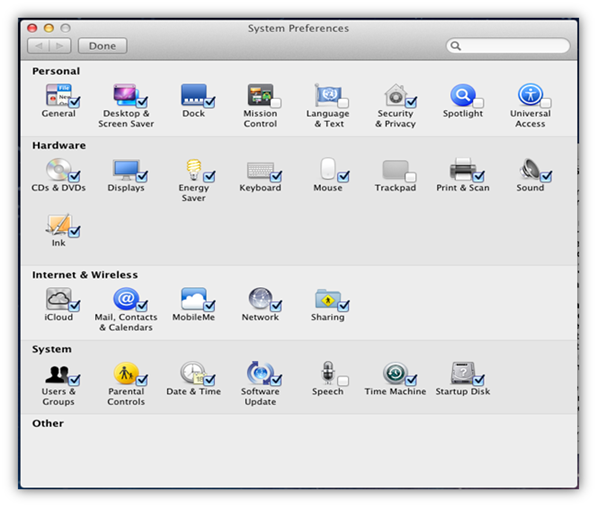This screenshot has width=597, height=507.
Task: Open the iCloud preference icon
Action: coord(58,298)
